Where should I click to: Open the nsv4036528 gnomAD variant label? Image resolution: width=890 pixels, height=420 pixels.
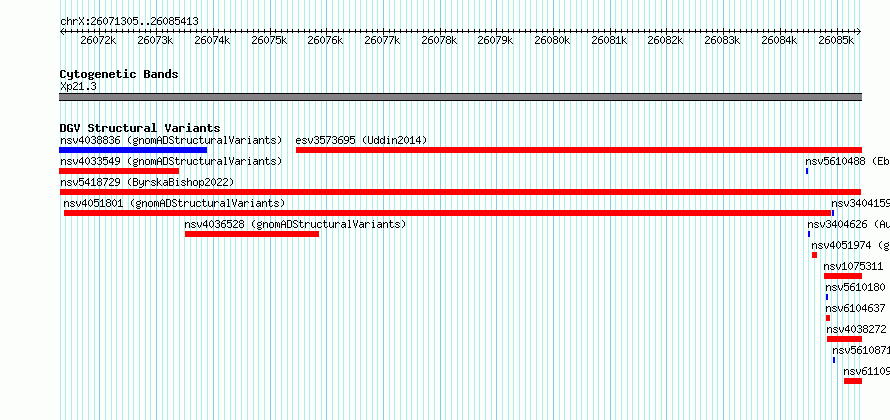296,224
